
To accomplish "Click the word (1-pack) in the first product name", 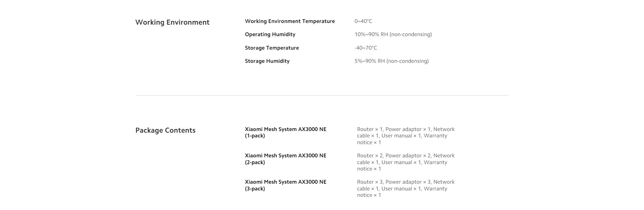I will pos(255,136).
